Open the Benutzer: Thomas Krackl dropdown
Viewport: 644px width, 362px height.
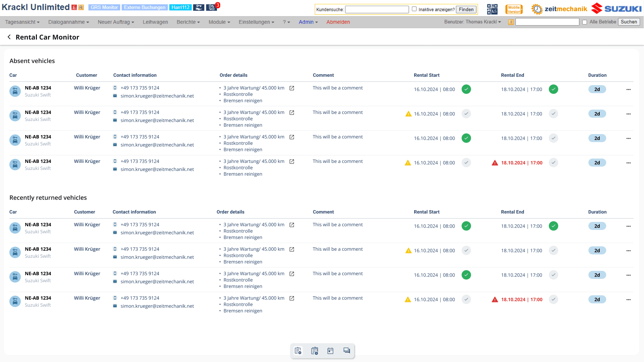[x=472, y=22]
